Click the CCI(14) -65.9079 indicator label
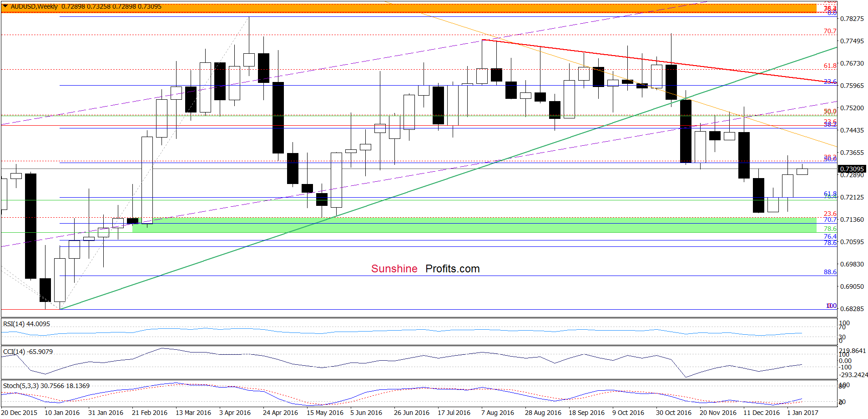The height and width of the screenshot is (419, 868). 28,352
